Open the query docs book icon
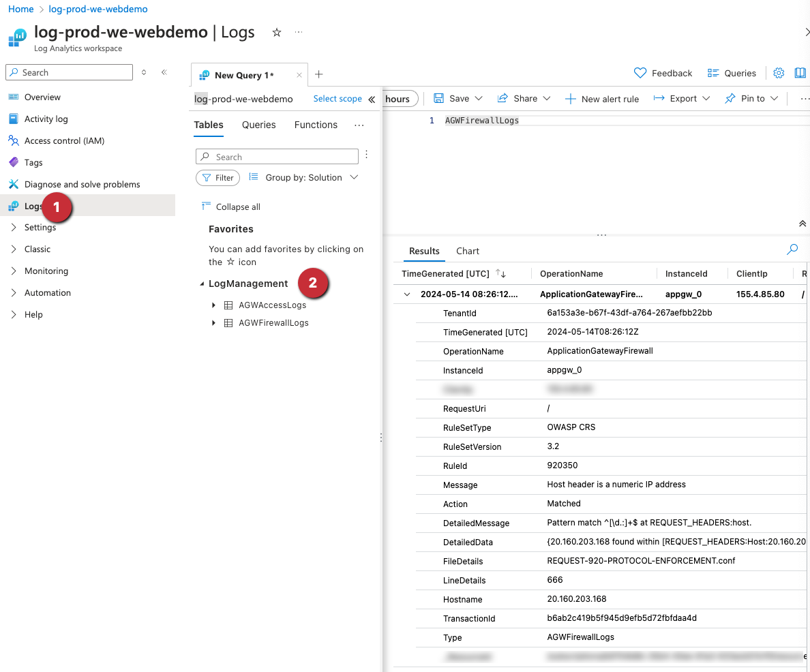Viewport: 810px width, 672px height. coord(800,73)
